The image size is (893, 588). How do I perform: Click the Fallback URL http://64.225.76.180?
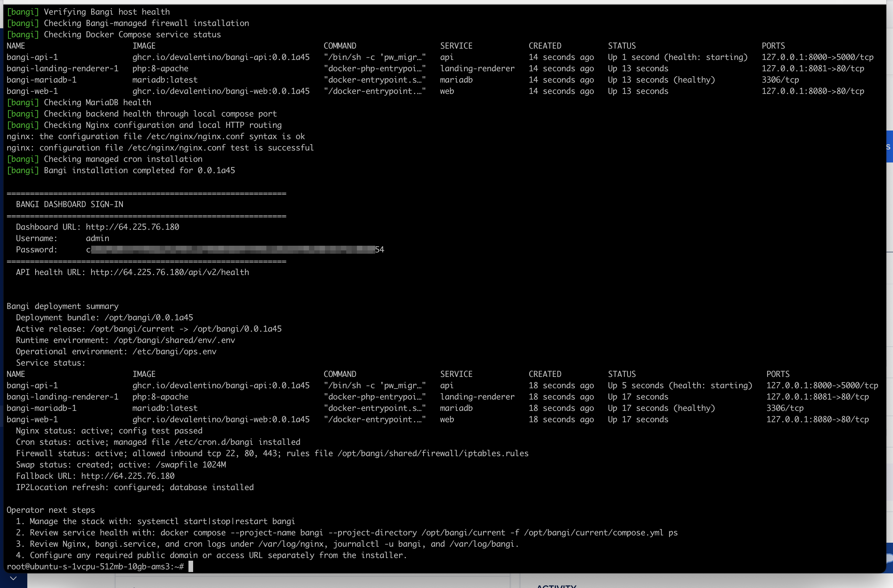[128, 476]
